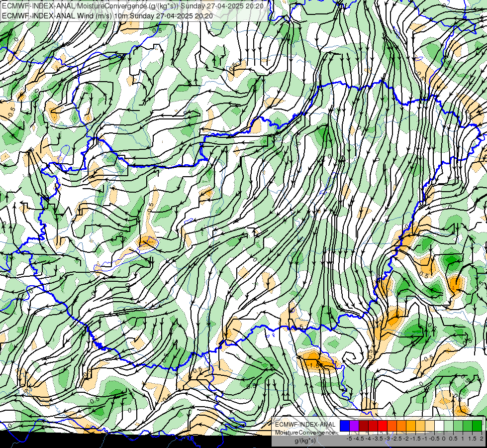This screenshot has width=487, height=448.
Task: Click the blue legend swatch below -5
Action: pyautogui.click(x=345, y=426)
